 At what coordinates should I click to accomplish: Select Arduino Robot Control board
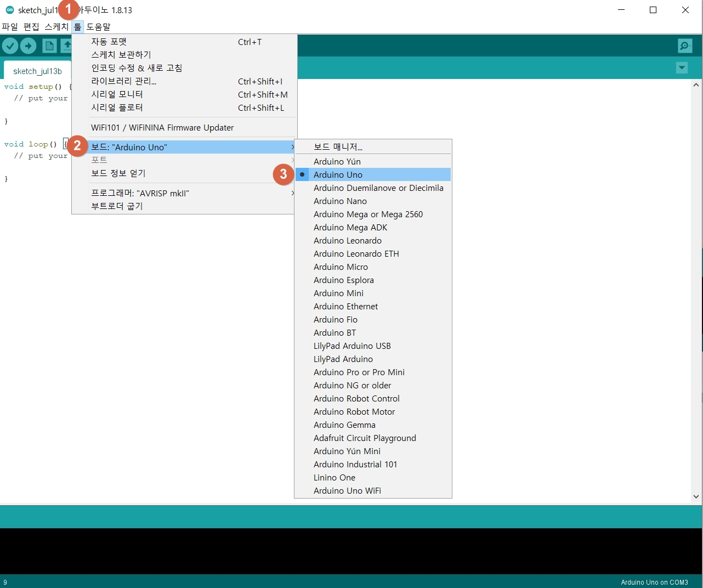(373, 398)
